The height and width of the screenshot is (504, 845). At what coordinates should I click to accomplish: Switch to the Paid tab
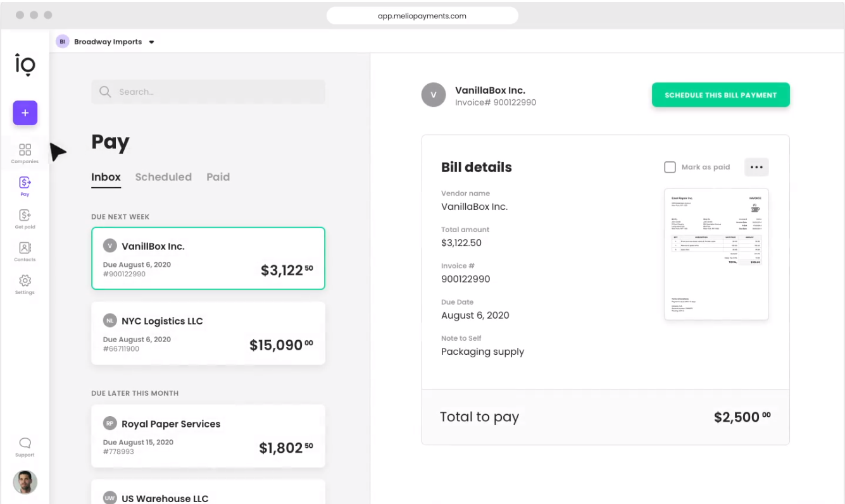(x=218, y=177)
